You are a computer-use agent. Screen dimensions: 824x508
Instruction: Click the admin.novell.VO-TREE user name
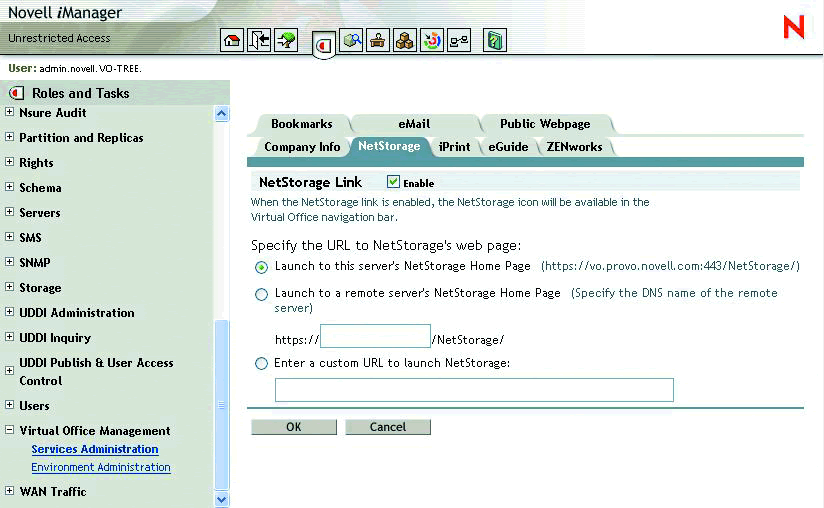tap(90, 69)
